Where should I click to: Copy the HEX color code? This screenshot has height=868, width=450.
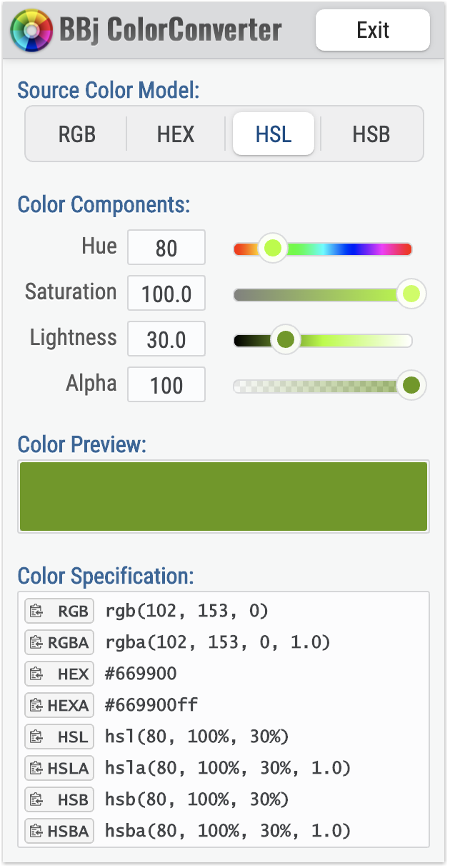(x=60, y=674)
